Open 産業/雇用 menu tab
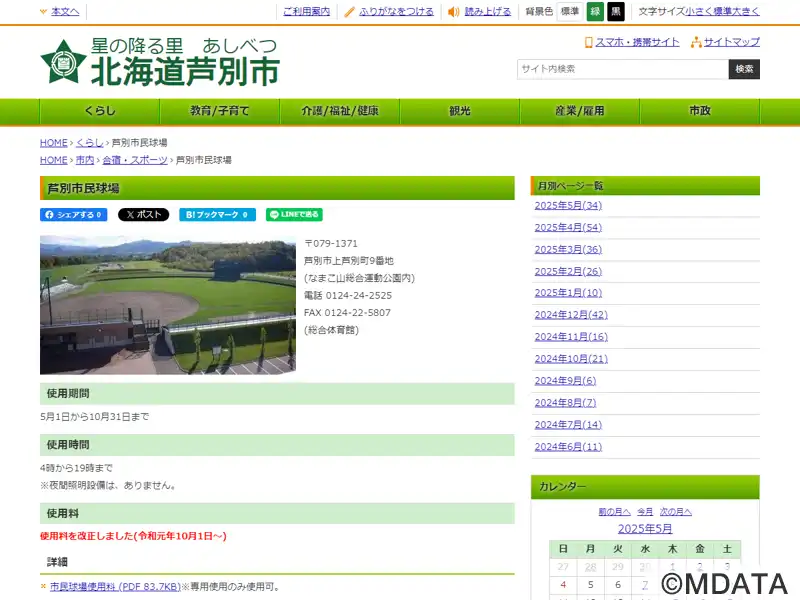Image resolution: width=800 pixels, height=600 pixels. [x=580, y=111]
